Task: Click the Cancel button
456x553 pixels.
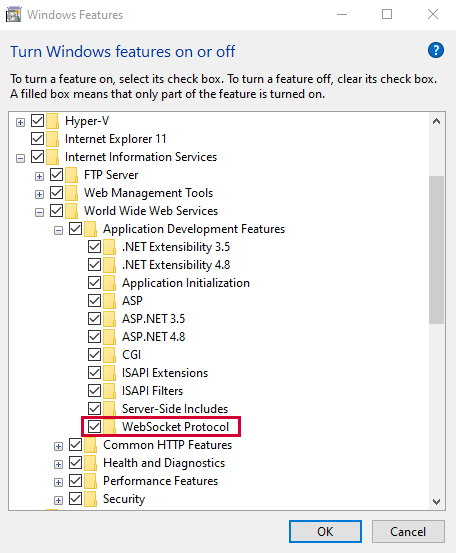Action: coord(408,531)
